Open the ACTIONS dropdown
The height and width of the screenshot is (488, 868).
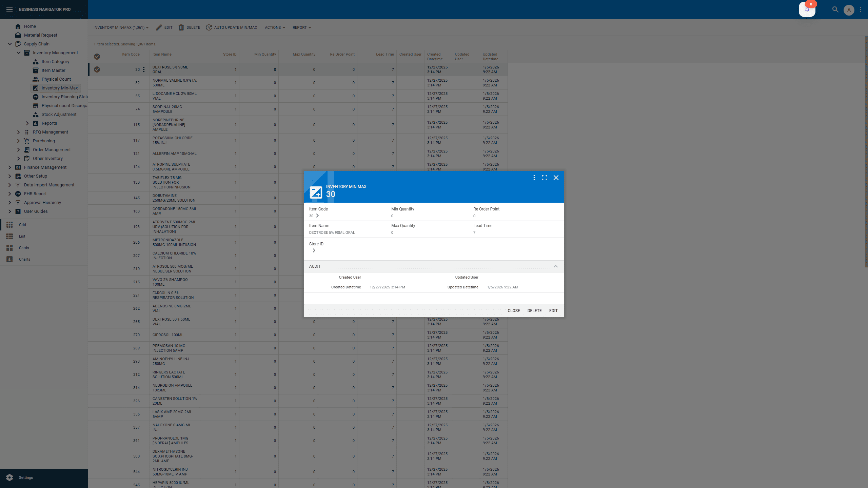pos(275,27)
